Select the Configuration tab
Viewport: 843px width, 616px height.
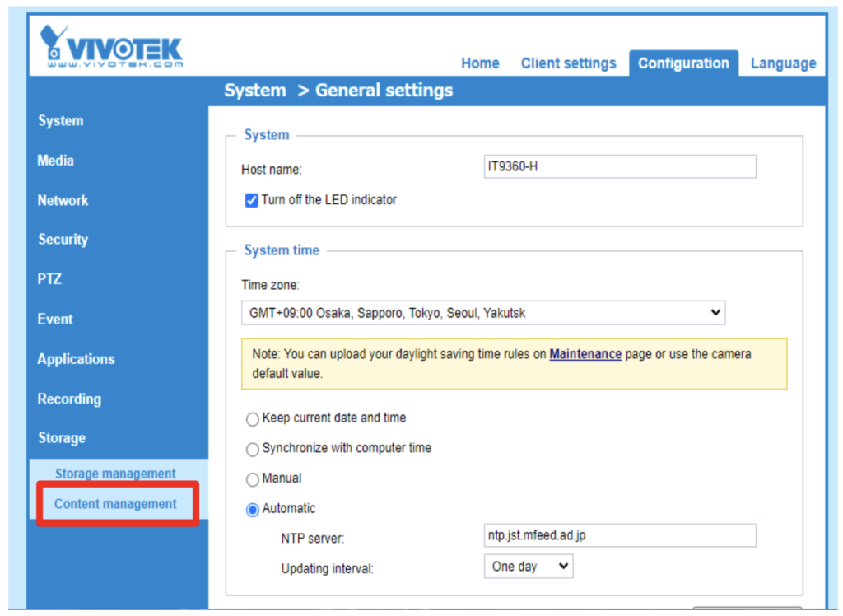(683, 63)
